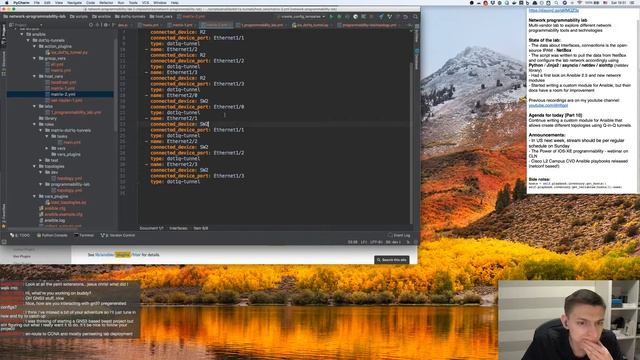Open the Window menu

coord(160,2)
